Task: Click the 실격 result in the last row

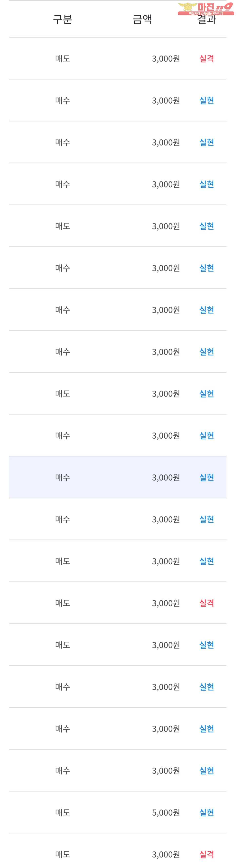Action: coord(207,854)
